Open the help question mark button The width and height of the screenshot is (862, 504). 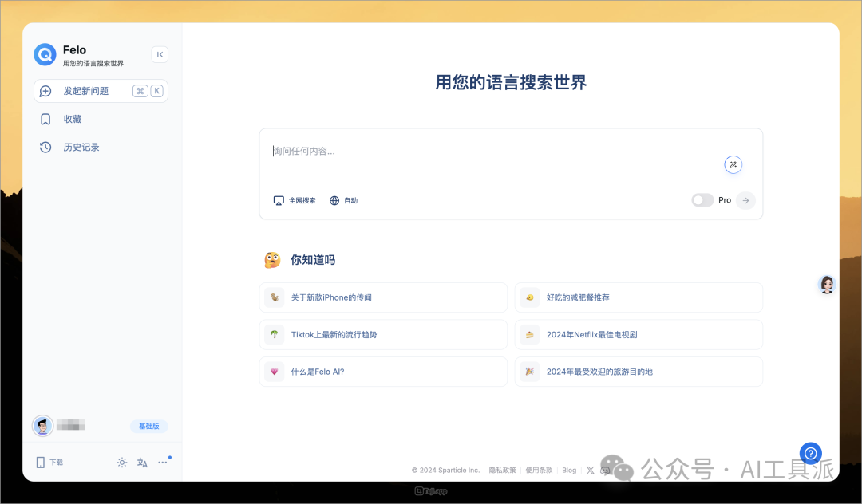pos(810,453)
